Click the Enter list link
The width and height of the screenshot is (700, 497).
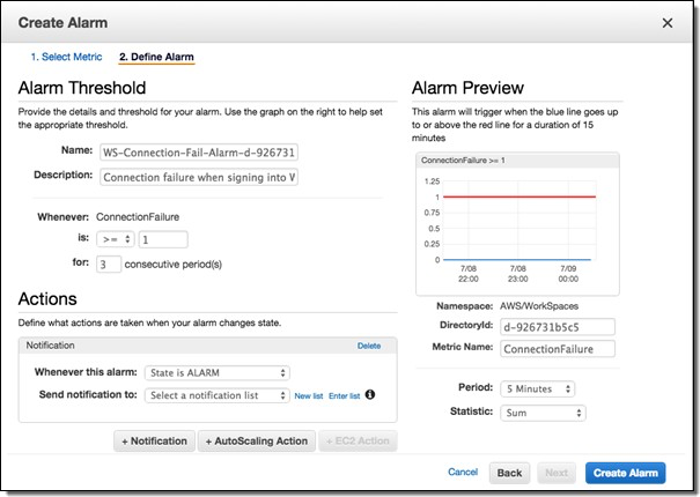(x=344, y=396)
